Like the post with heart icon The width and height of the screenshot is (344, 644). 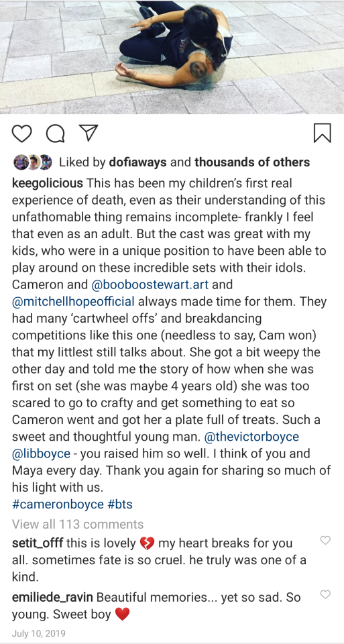pyautogui.click(x=21, y=133)
